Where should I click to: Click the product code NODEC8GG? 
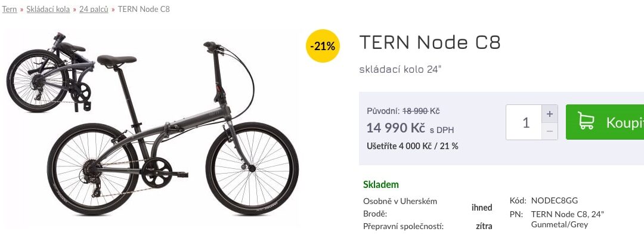coord(555,200)
